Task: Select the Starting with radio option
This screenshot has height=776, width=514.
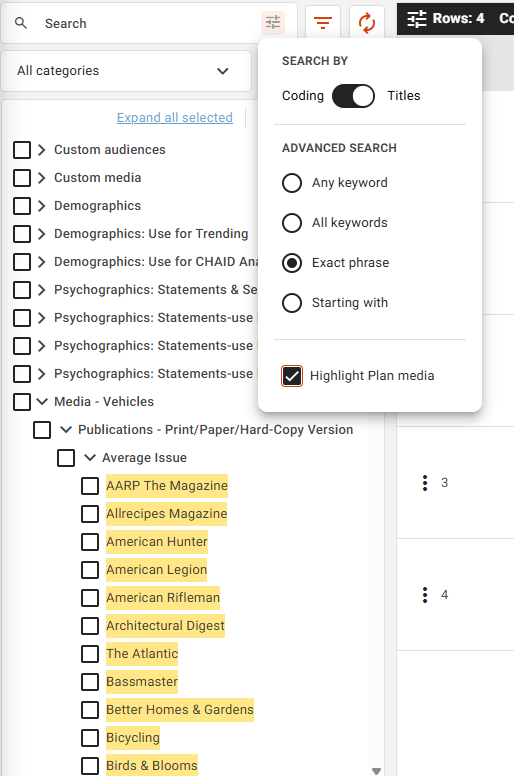Action: (x=292, y=303)
